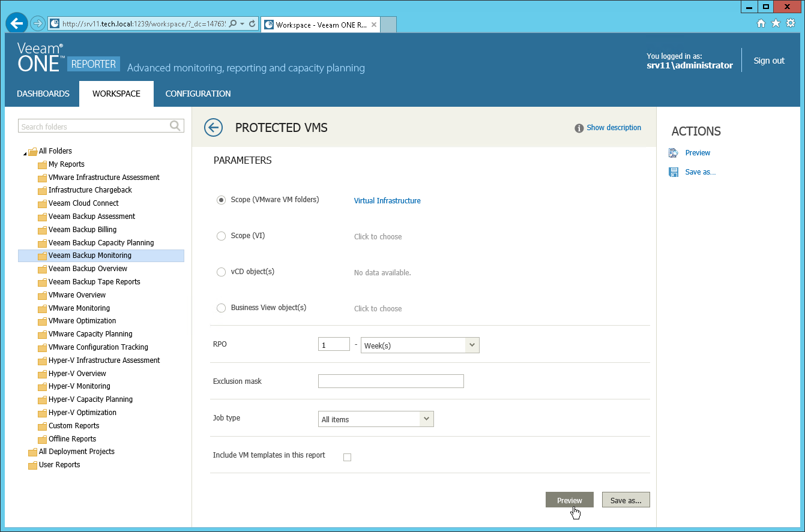Open Veeam Backup Assessment folder
805x532 pixels.
pyautogui.click(x=92, y=217)
